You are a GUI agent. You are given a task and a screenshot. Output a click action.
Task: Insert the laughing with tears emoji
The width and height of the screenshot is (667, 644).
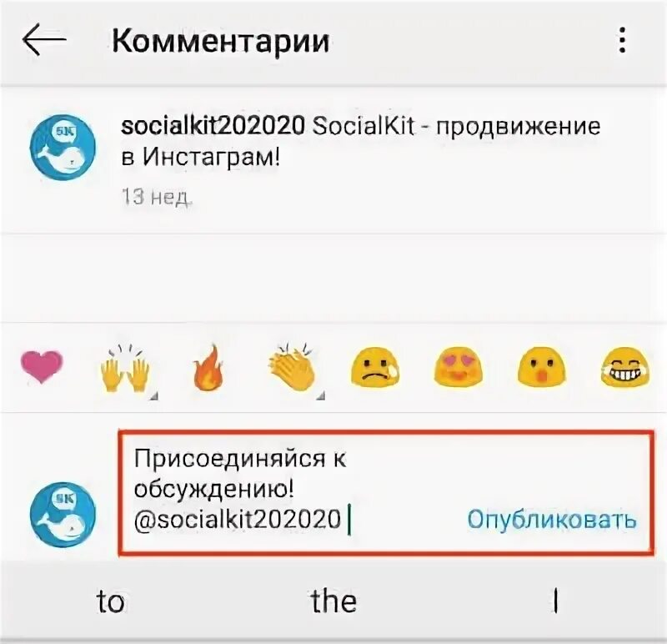[x=624, y=366]
